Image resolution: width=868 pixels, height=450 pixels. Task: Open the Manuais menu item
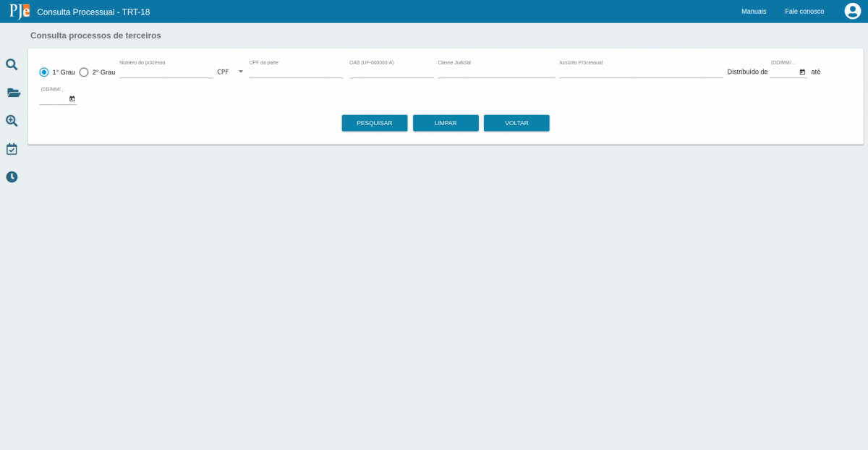click(x=754, y=12)
